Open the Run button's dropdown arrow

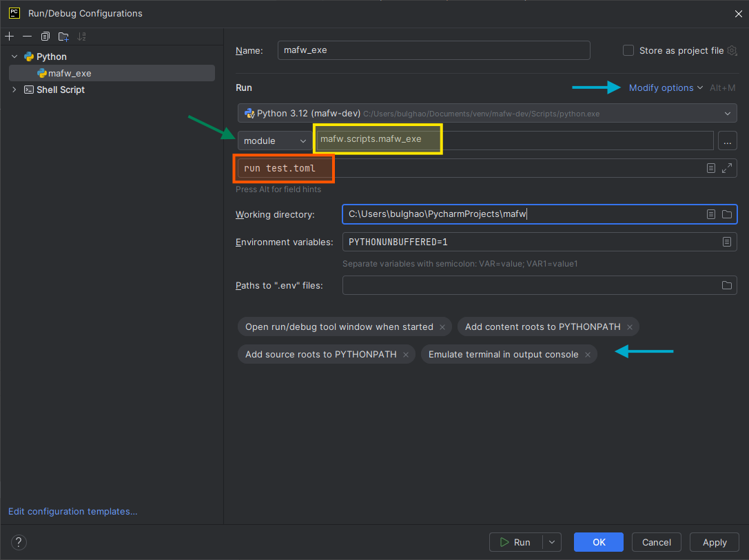coord(551,542)
